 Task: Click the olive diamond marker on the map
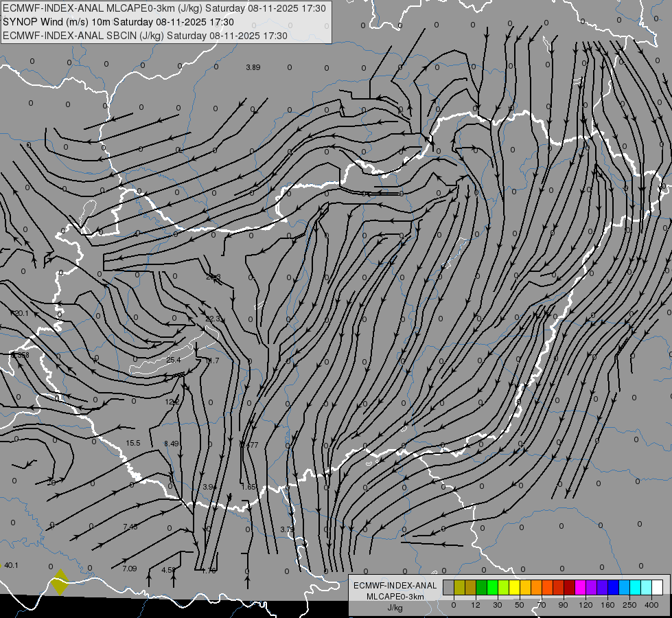point(60,582)
